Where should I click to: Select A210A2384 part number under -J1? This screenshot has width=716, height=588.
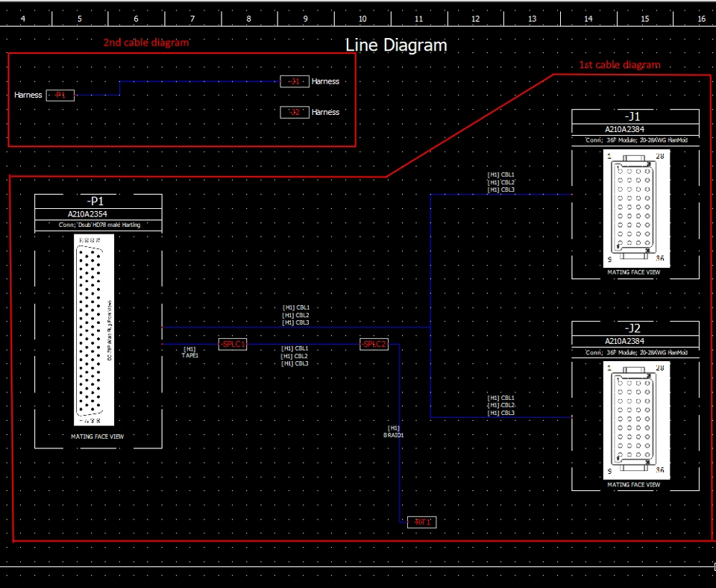624,129
